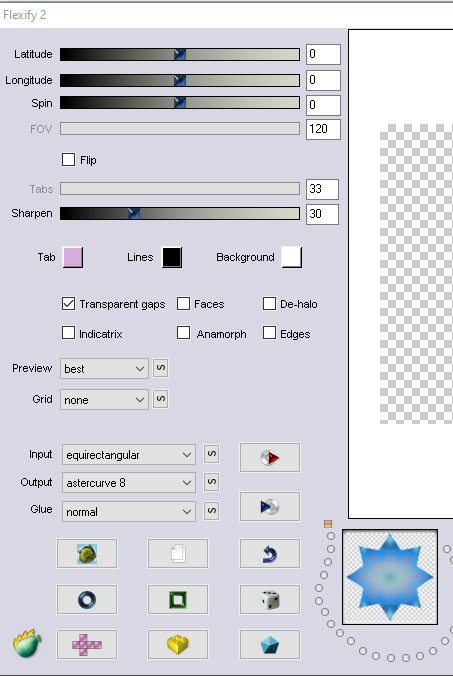Disable the Transparent gaps checkbox
This screenshot has width=453, height=676.
pyautogui.click(x=69, y=304)
